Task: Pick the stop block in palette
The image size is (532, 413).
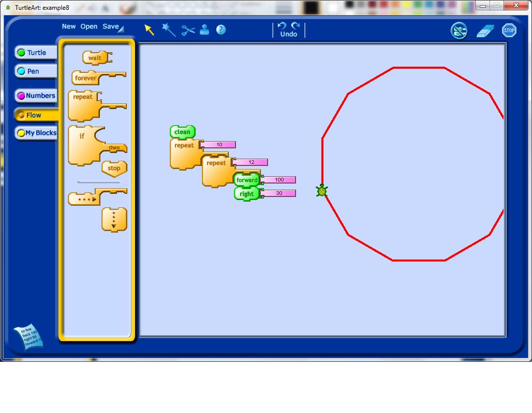Action: tap(114, 169)
